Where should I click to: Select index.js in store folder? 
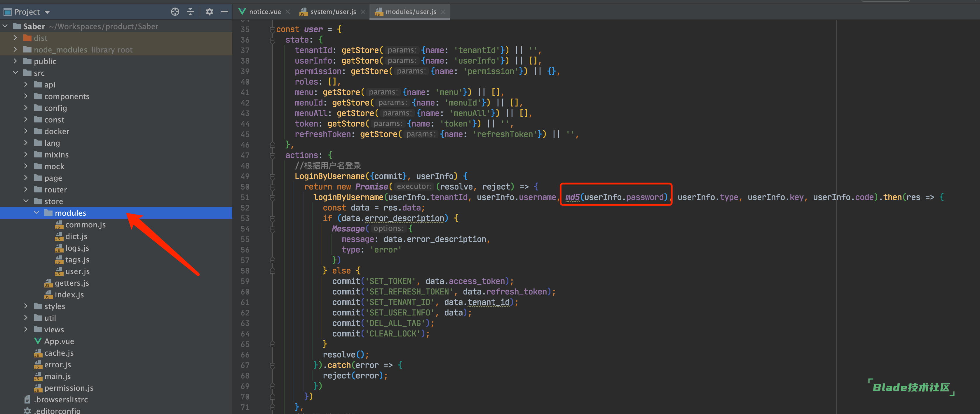[x=64, y=294]
